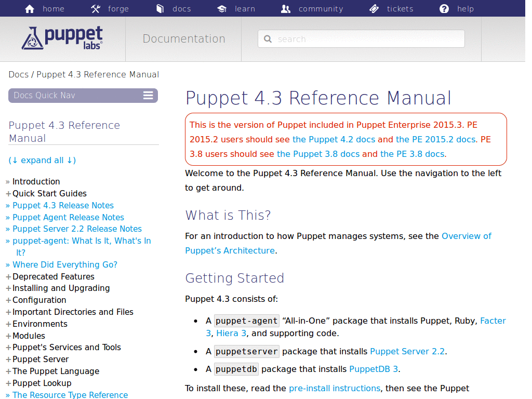
Task: Expand the Modules section
Action: click(x=26, y=336)
